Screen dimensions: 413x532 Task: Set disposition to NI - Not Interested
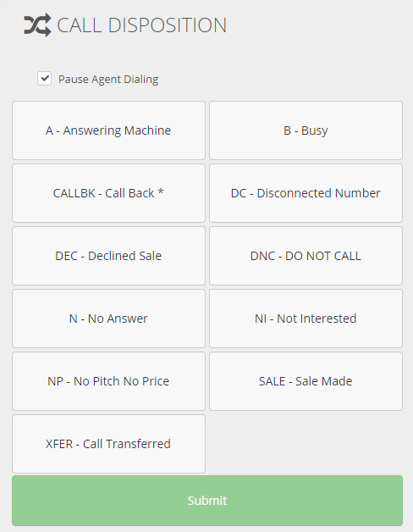306,319
